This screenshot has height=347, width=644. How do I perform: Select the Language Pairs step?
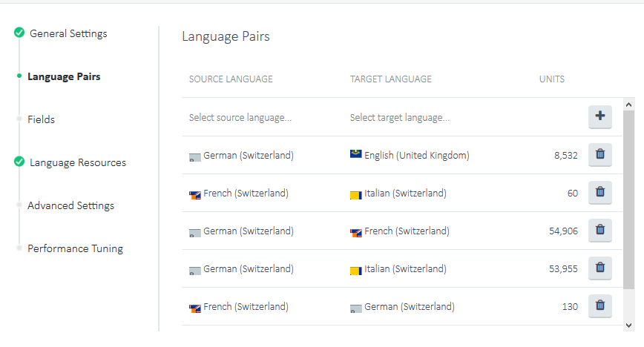[x=64, y=76]
